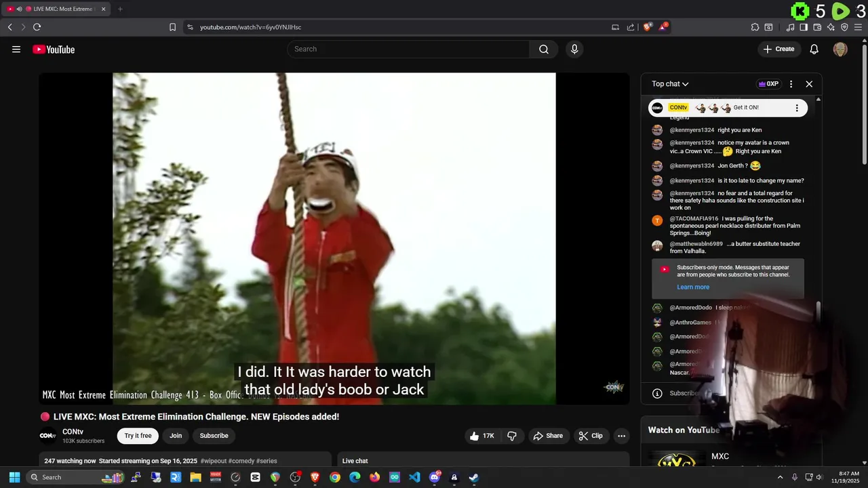
Task: Click the #series hashtag
Action: click(x=267, y=461)
